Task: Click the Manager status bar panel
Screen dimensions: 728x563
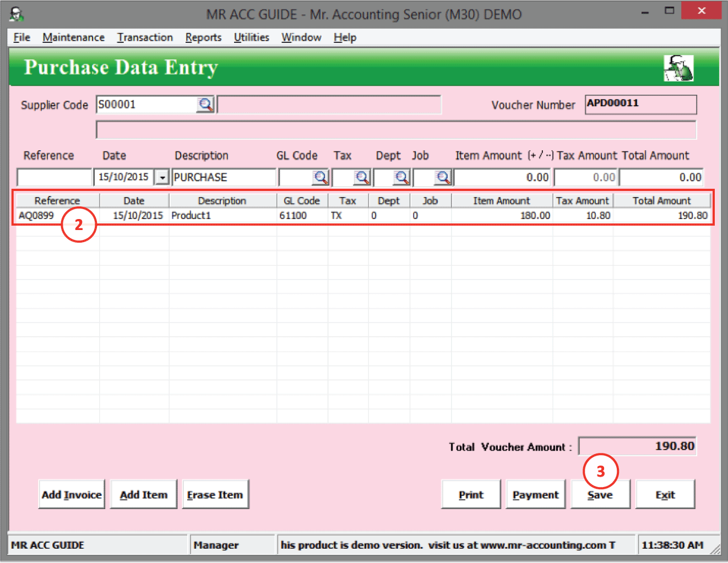Action: click(x=232, y=545)
